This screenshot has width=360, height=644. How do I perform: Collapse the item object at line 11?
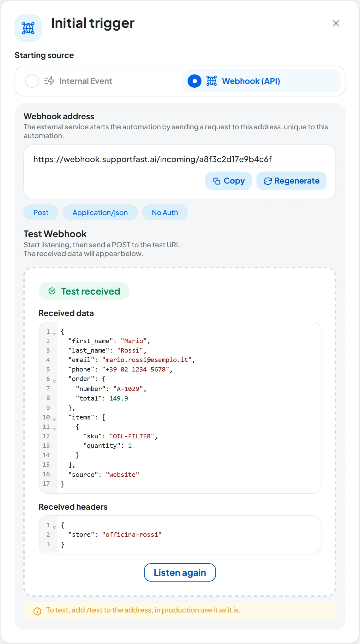(x=54, y=429)
